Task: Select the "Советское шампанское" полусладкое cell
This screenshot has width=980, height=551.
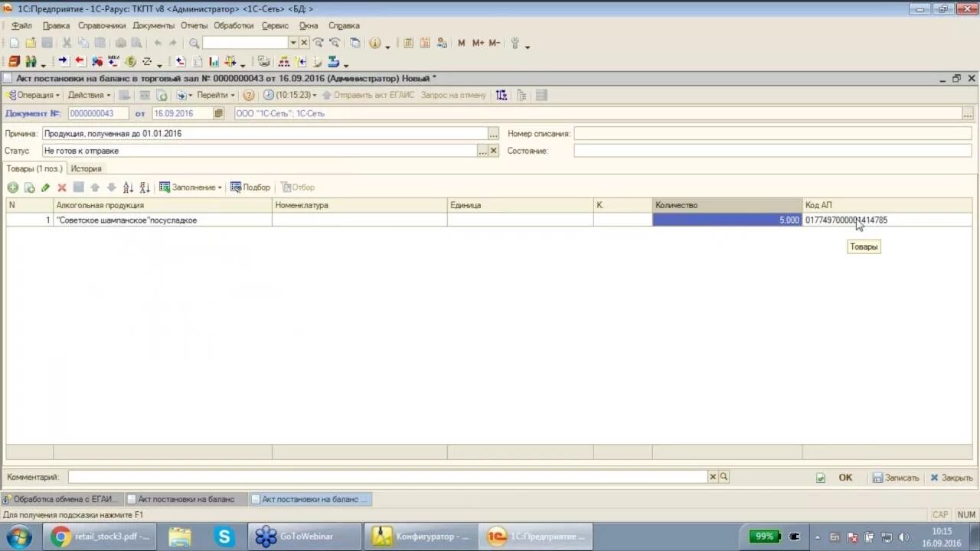Action: tap(162, 220)
